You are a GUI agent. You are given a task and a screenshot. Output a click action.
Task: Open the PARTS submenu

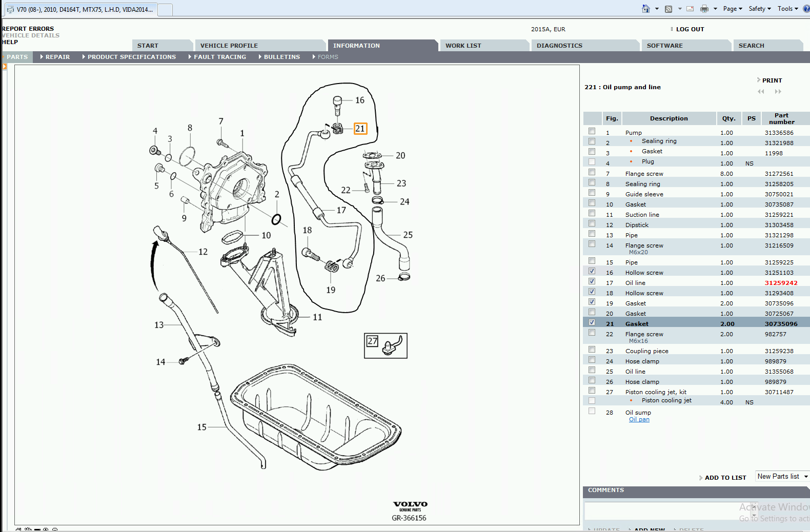coord(17,57)
